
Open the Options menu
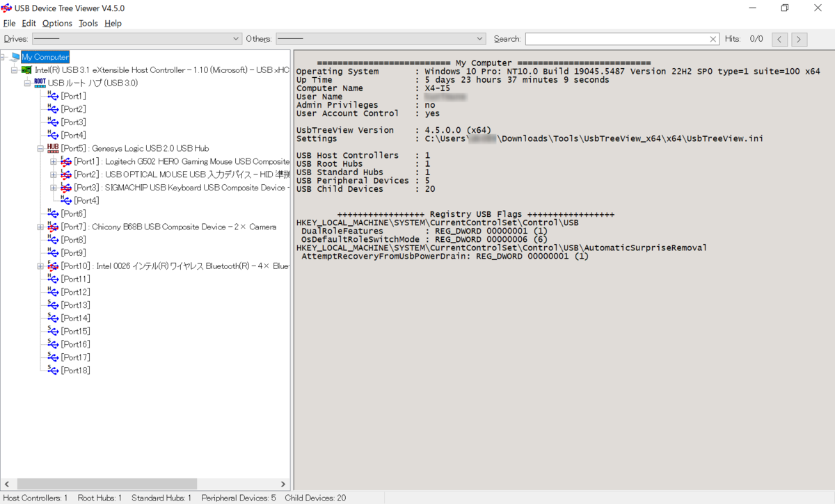[57, 23]
